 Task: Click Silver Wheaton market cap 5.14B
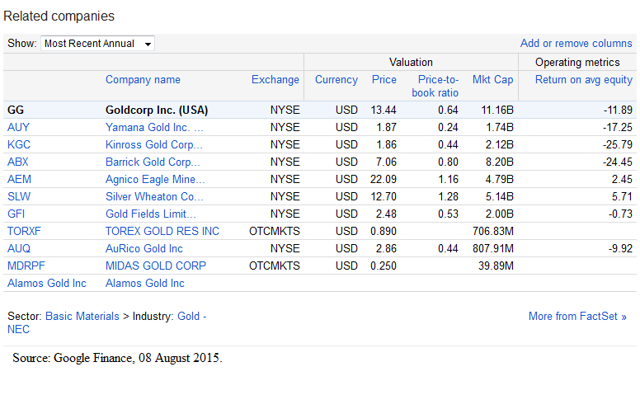click(500, 197)
